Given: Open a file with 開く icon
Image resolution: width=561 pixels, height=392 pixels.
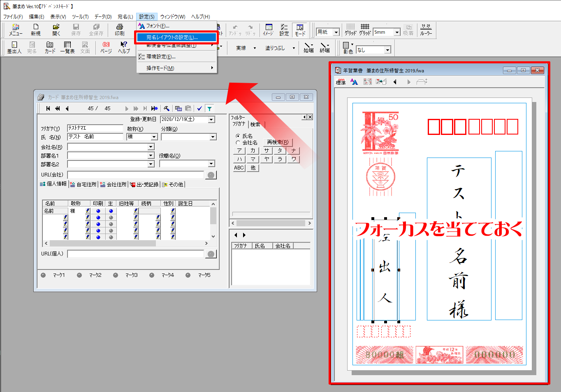Looking at the screenshot, I should [56, 30].
